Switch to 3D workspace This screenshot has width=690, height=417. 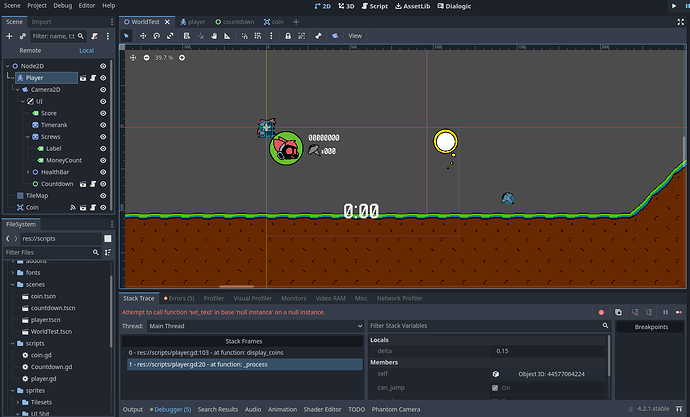pyautogui.click(x=346, y=6)
